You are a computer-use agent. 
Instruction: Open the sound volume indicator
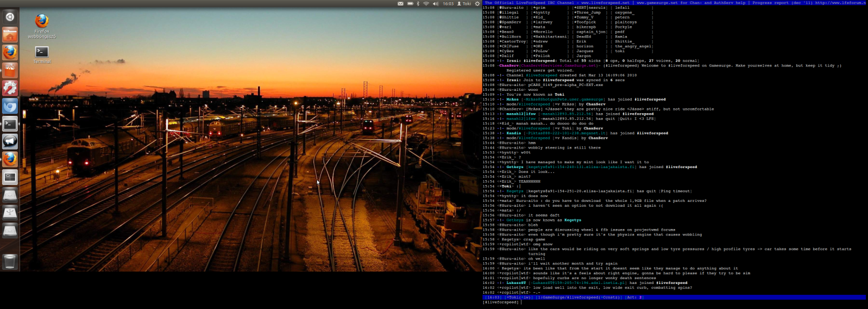click(x=435, y=4)
